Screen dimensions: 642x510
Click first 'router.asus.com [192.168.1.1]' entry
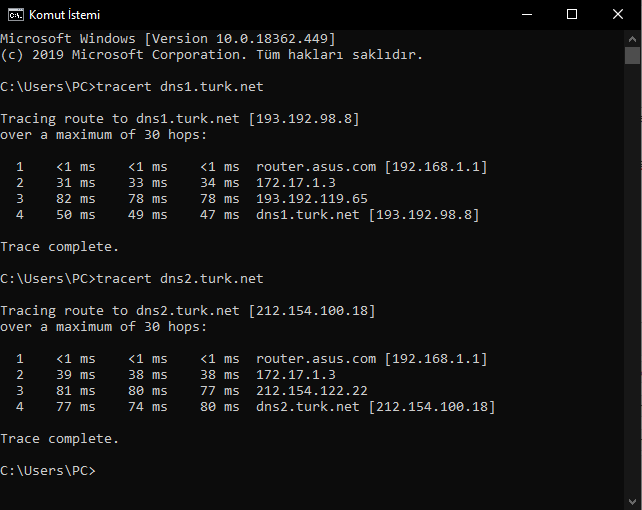[372, 167]
